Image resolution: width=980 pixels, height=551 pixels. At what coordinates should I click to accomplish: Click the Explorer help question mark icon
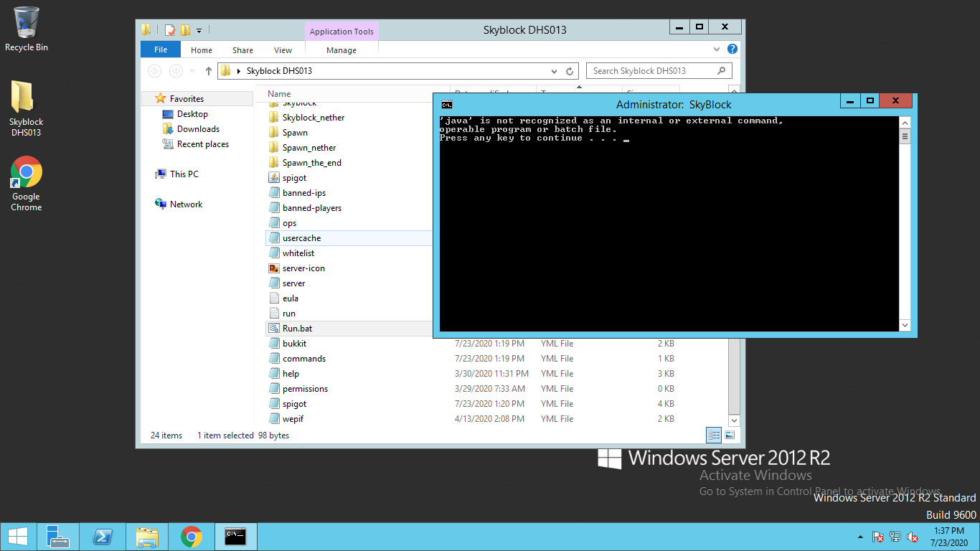pyautogui.click(x=732, y=50)
